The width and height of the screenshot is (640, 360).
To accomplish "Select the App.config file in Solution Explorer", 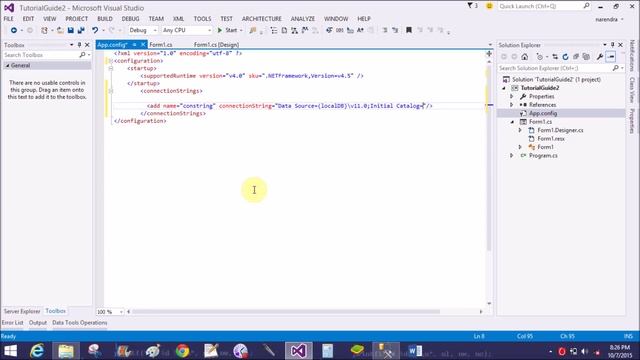I will click(543, 113).
